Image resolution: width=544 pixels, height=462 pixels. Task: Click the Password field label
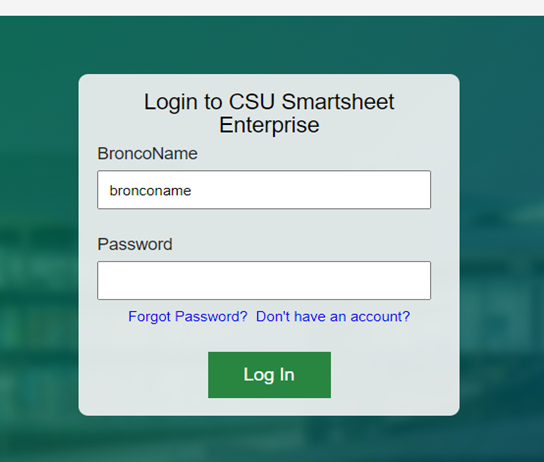tap(135, 244)
